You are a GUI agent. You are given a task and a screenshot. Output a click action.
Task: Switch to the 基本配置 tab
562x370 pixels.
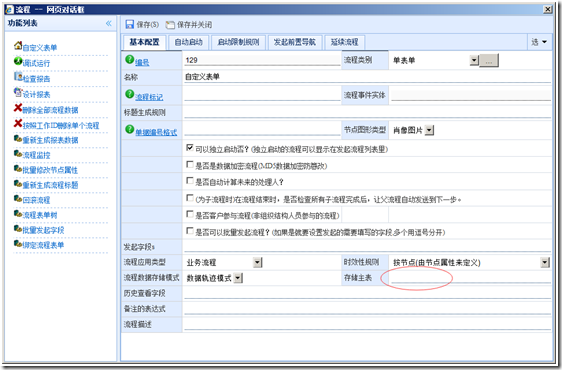(x=144, y=42)
